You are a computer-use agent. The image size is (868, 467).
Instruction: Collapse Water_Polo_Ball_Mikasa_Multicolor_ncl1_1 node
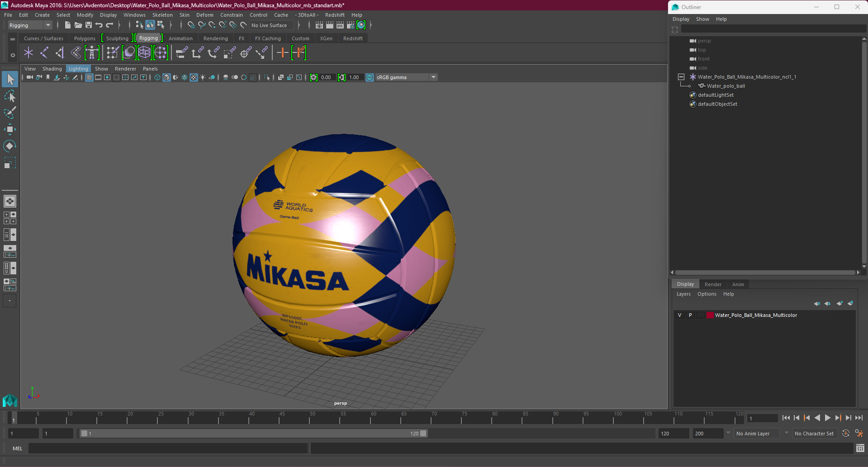pyautogui.click(x=681, y=77)
